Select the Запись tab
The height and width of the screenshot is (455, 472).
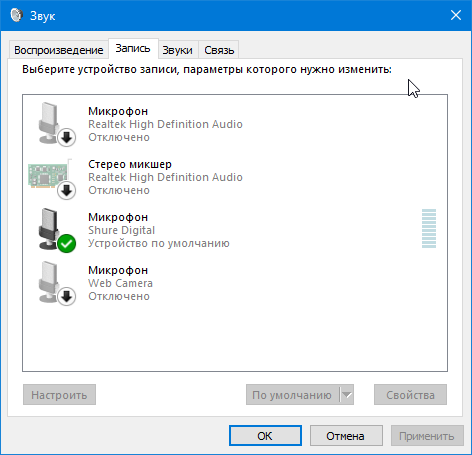pos(133,49)
